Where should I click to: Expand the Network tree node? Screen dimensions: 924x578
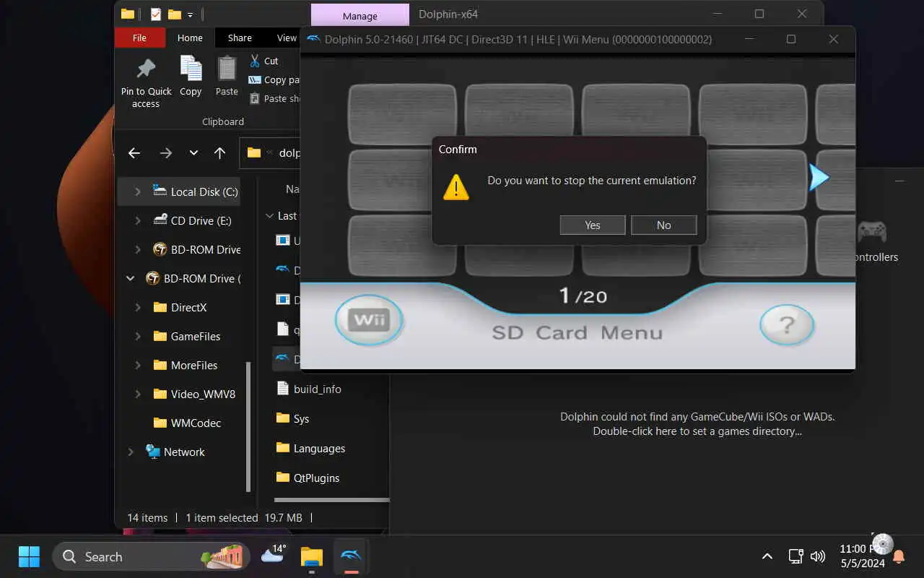coord(131,452)
